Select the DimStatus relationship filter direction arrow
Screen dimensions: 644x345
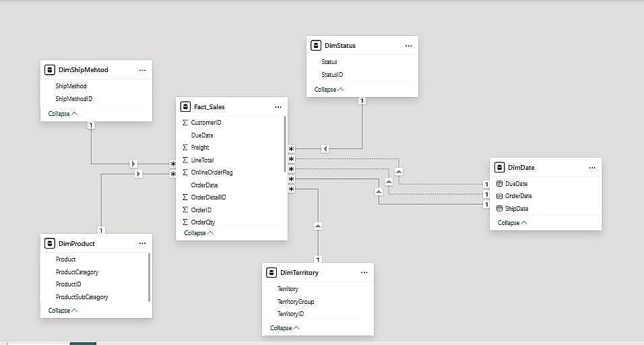[325, 148]
